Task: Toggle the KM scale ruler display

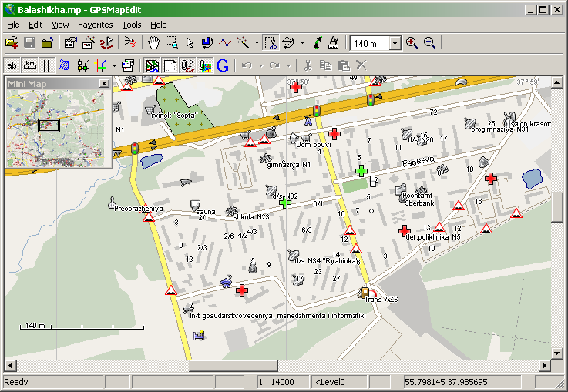Action: tap(29, 65)
